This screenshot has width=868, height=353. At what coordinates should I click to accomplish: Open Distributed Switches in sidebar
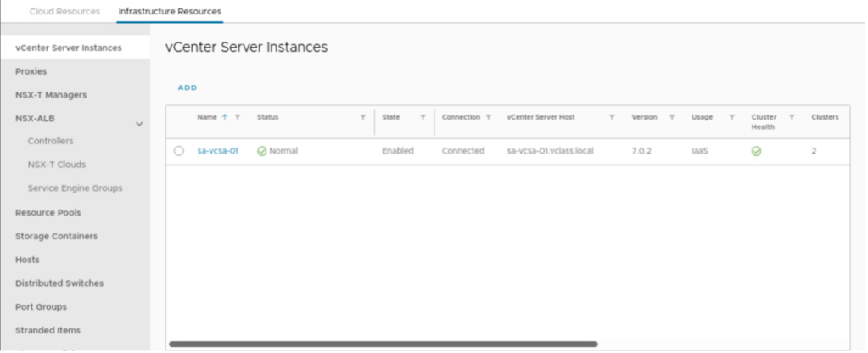click(59, 283)
